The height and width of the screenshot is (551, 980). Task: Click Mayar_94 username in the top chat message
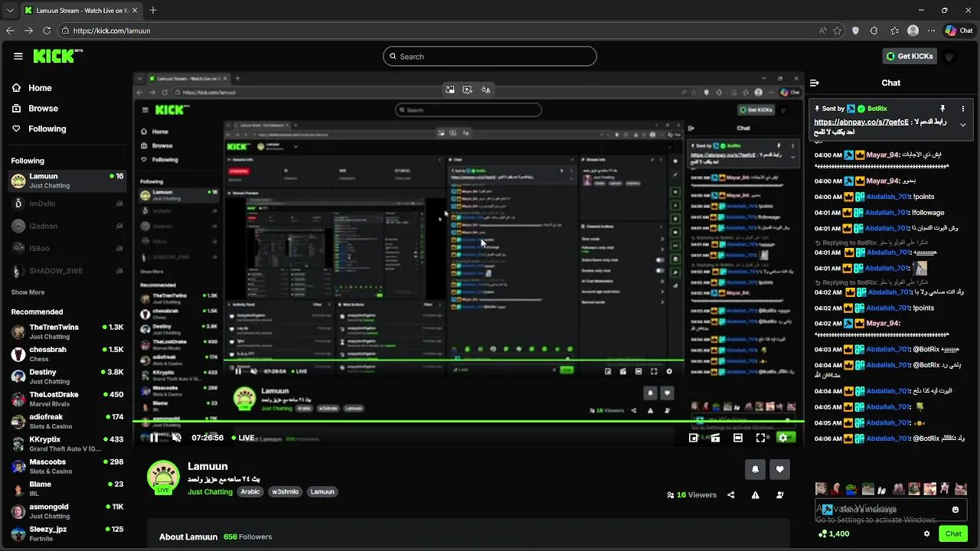[883, 155]
